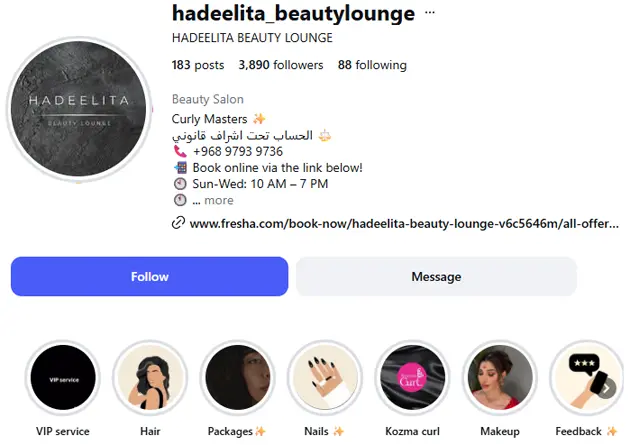Open the VIP service story highlight
The width and height of the screenshot is (630, 445).
[63, 378]
